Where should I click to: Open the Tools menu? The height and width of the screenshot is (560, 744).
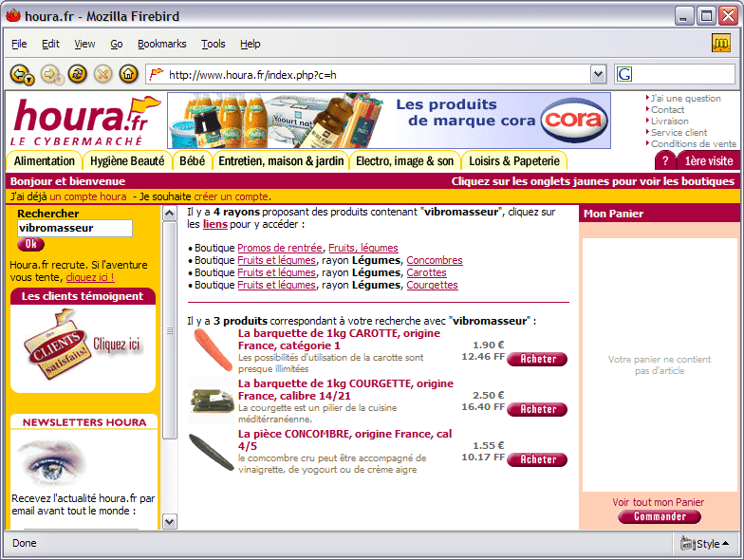click(213, 44)
